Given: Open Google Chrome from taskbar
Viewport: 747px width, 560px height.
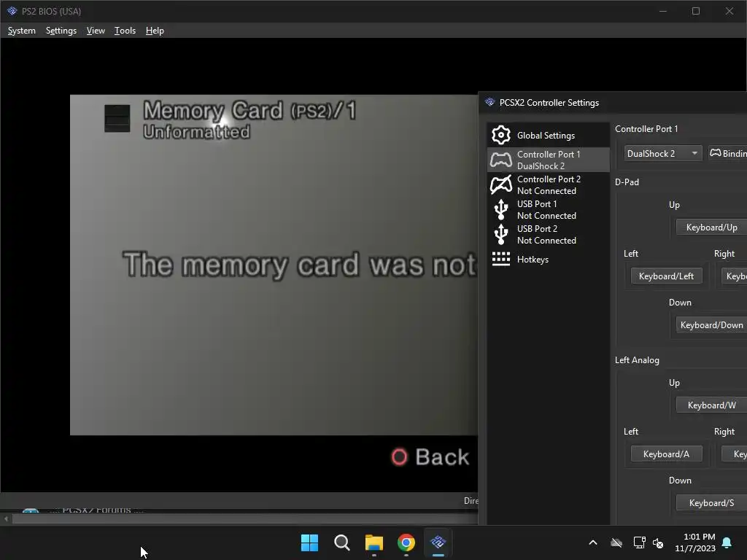Looking at the screenshot, I should click(406, 542).
